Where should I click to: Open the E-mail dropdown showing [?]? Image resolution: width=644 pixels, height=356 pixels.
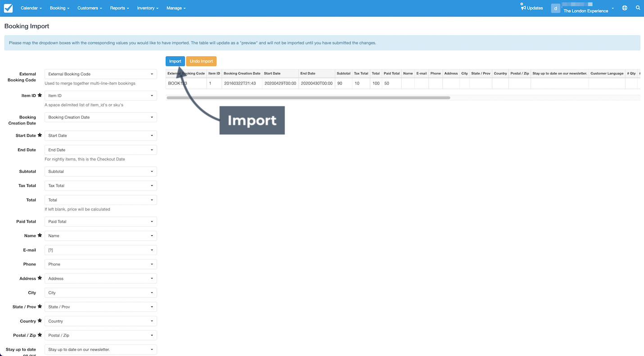point(101,250)
